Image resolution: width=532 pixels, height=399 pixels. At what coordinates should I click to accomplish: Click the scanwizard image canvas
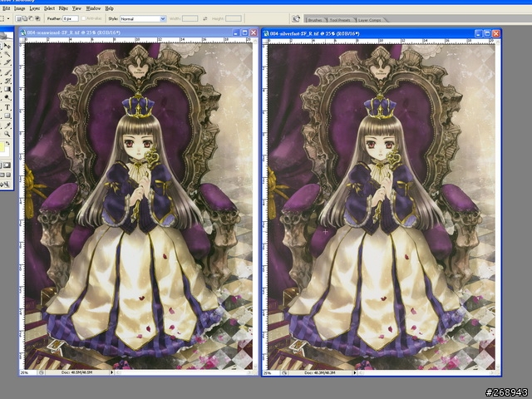tap(139, 206)
